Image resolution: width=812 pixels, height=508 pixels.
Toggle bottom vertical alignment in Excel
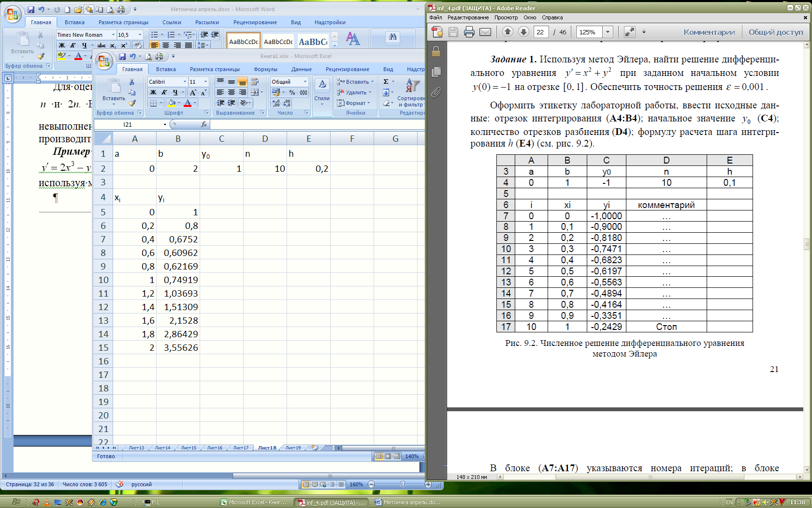point(242,82)
